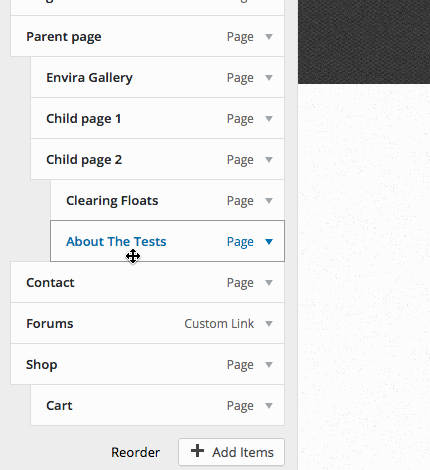The width and height of the screenshot is (430, 470).
Task: Expand the Parent page item arrow
Action: point(269,36)
